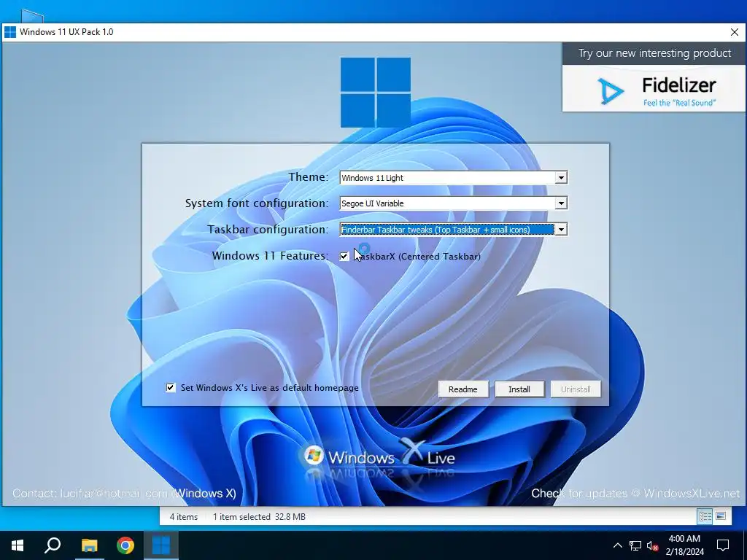Image resolution: width=747 pixels, height=560 pixels.
Task: Click the UX Pack title bar icon
Action: (x=10, y=32)
